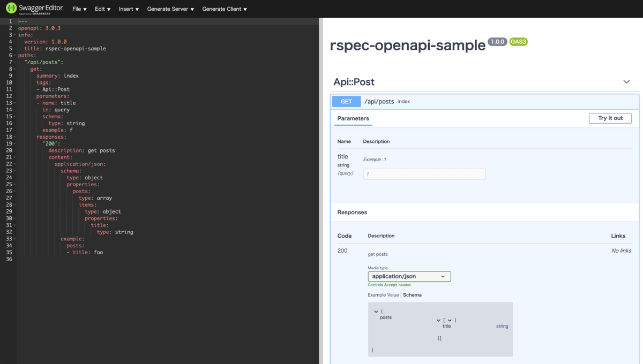Click the '- title: foo' code line
Screen dimensions: 643x364
pyautogui.click(x=85, y=252)
